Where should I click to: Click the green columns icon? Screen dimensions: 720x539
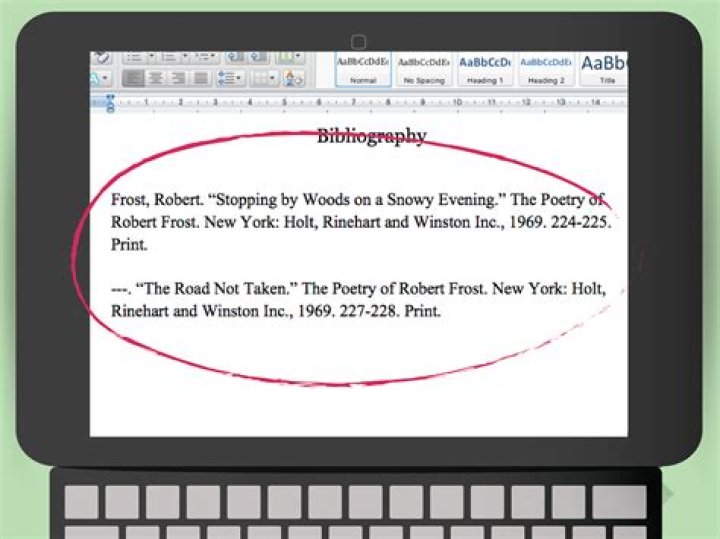pos(285,57)
